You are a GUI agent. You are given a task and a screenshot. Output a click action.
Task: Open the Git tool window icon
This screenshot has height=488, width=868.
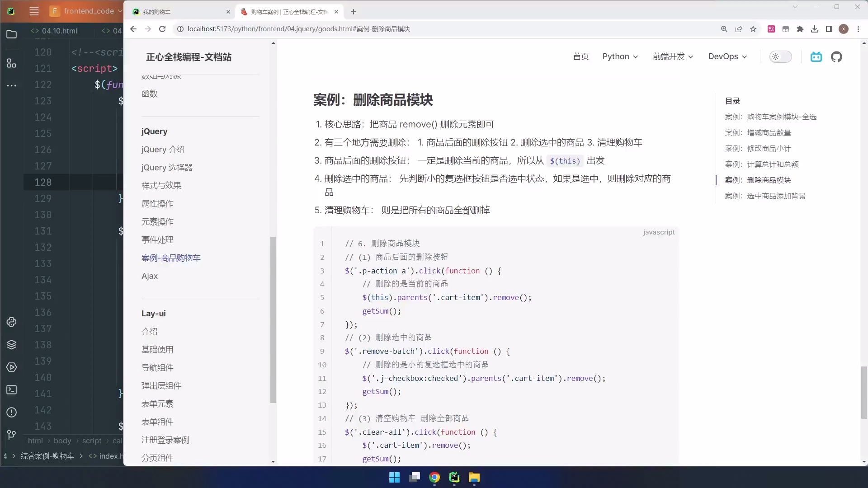click(12, 435)
